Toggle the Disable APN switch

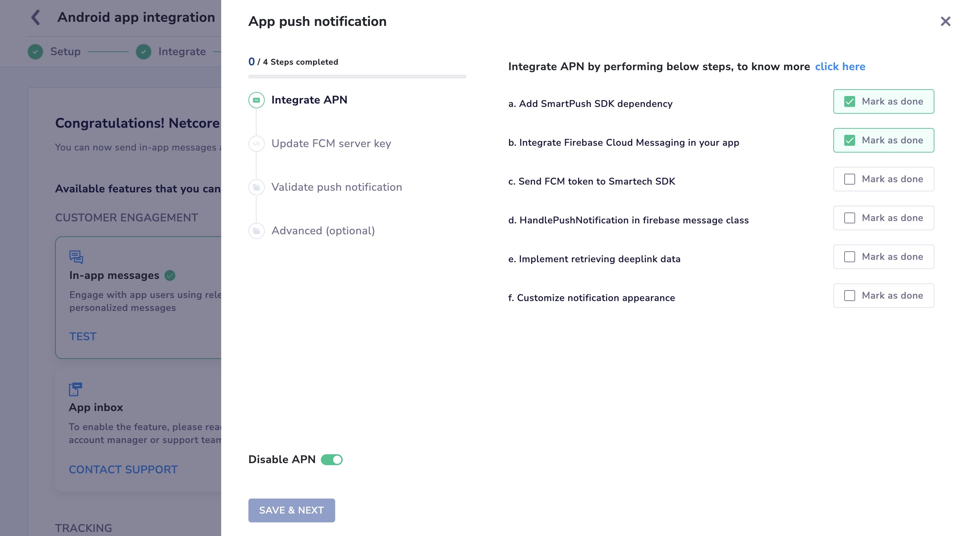tap(332, 460)
